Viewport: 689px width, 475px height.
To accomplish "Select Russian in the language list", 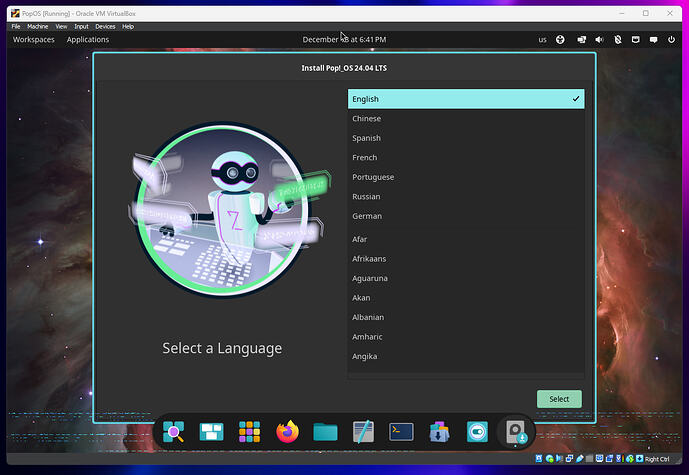I will point(466,196).
